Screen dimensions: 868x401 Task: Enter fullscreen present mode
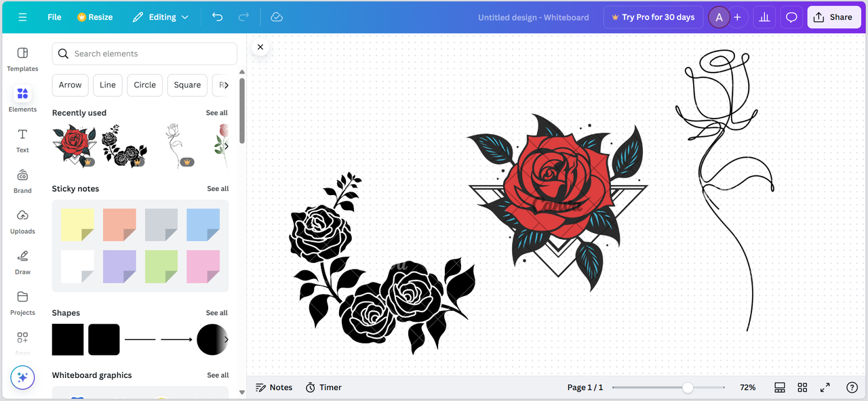[825, 387]
